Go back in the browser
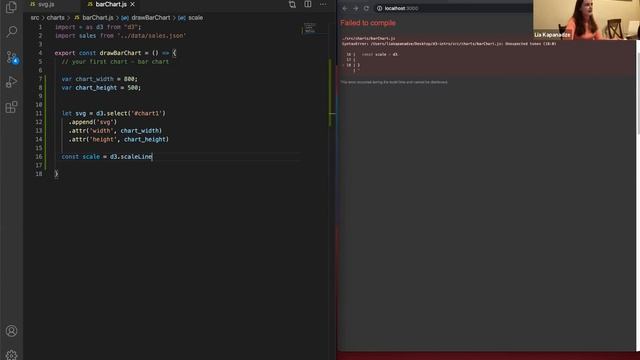 pos(345,8)
